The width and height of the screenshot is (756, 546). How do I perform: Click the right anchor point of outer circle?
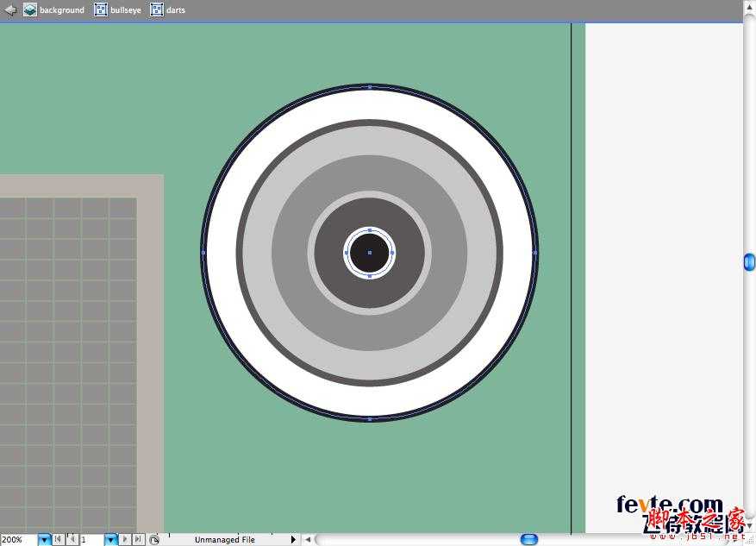(535, 252)
